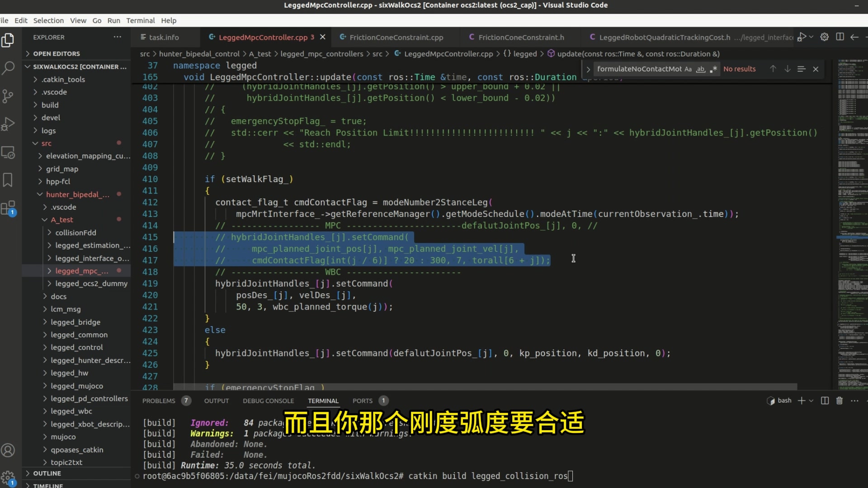The height and width of the screenshot is (488, 868).
Task: Open the Terminal menu in the menu bar
Action: pos(141,20)
